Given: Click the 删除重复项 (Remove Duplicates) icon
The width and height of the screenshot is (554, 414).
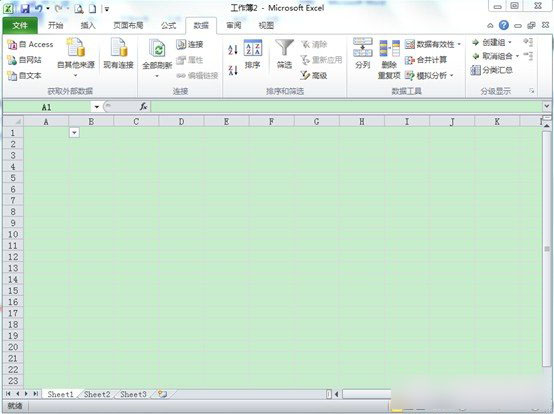Looking at the screenshot, I should 389,59.
